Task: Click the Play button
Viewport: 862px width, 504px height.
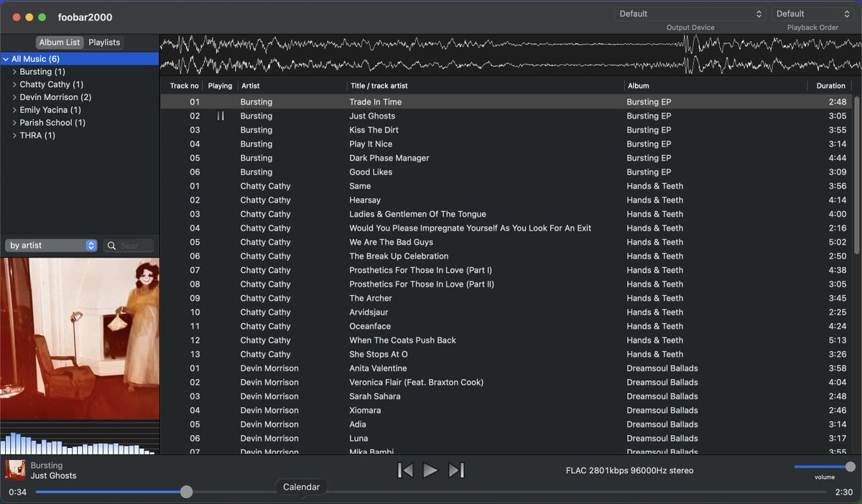Action: point(430,470)
